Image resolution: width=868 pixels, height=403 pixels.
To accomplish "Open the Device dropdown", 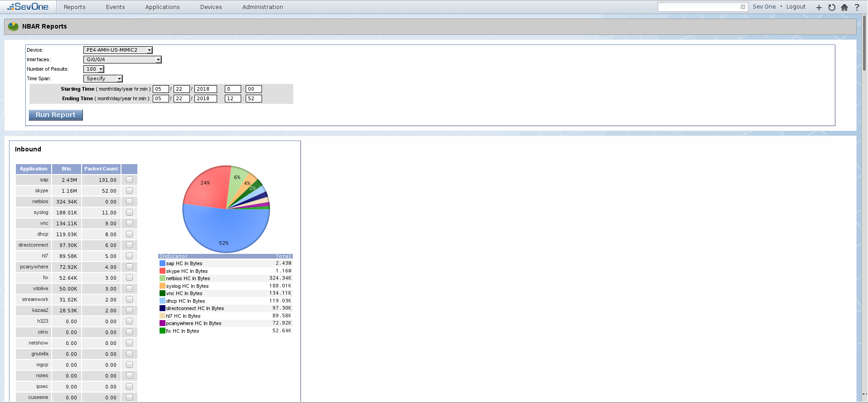I will 118,50.
